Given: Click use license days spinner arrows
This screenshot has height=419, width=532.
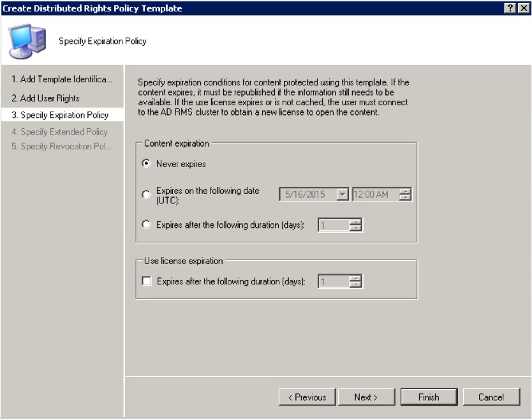Looking at the screenshot, I should pos(356,281).
